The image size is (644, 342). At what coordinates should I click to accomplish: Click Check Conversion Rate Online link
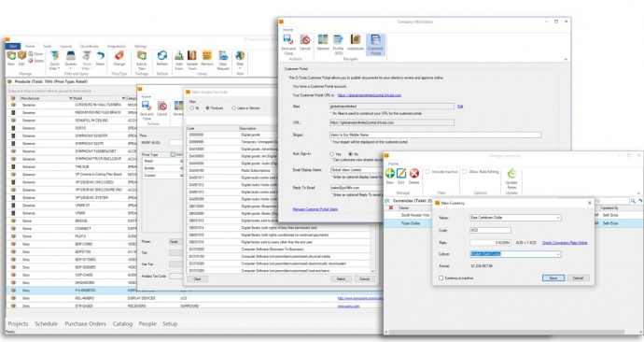coord(565,243)
